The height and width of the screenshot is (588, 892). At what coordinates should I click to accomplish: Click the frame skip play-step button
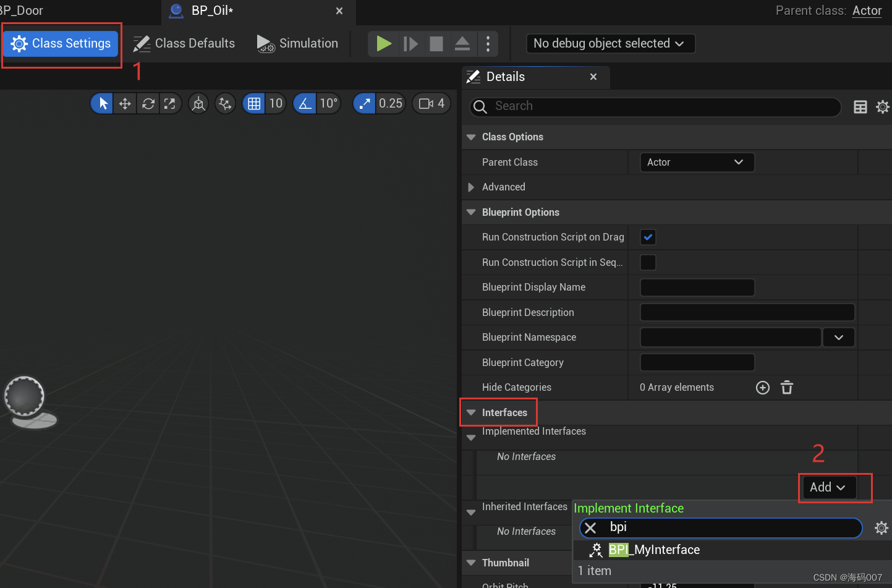[410, 43]
